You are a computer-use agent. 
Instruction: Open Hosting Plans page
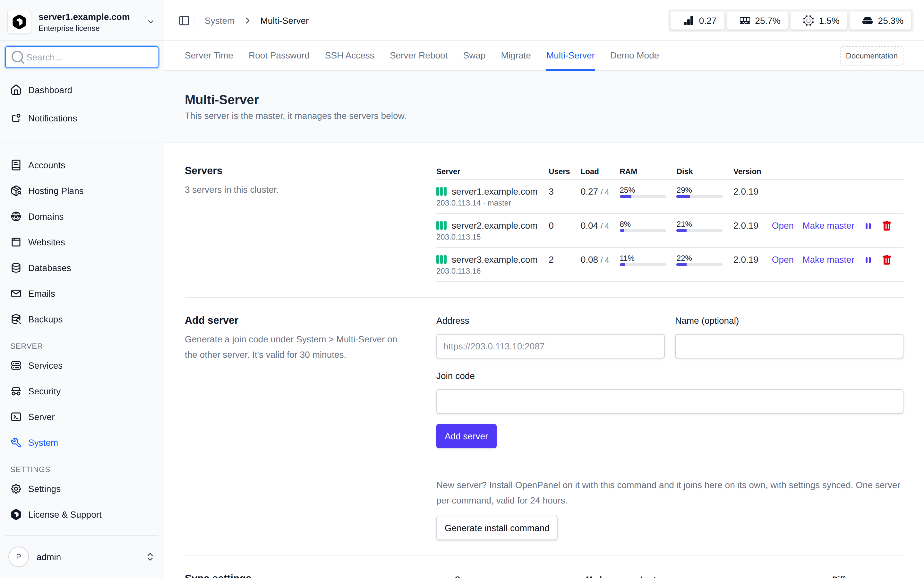82,191
